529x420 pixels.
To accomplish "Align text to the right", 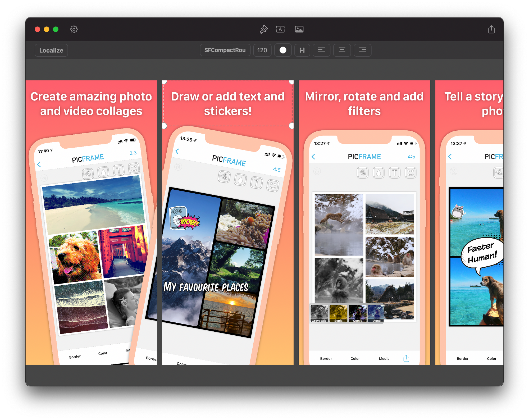I will (x=362, y=50).
